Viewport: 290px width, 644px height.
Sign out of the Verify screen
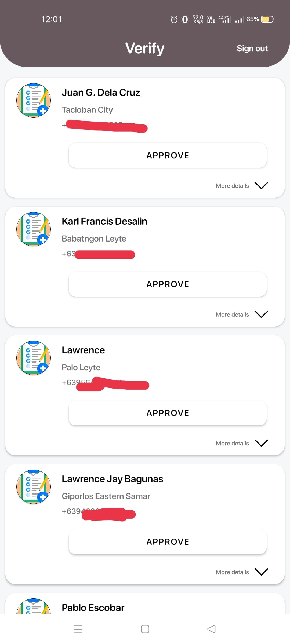point(252,48)
